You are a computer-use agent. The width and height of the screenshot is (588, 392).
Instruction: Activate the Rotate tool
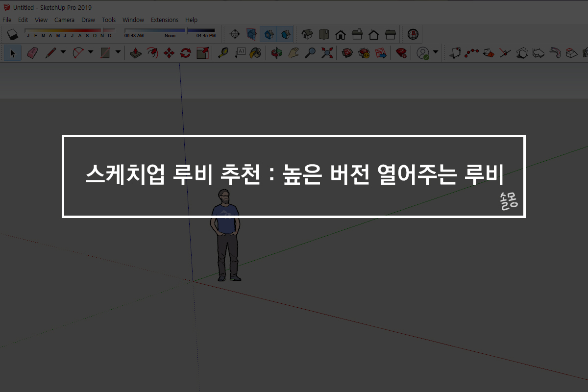pos(186,53)
